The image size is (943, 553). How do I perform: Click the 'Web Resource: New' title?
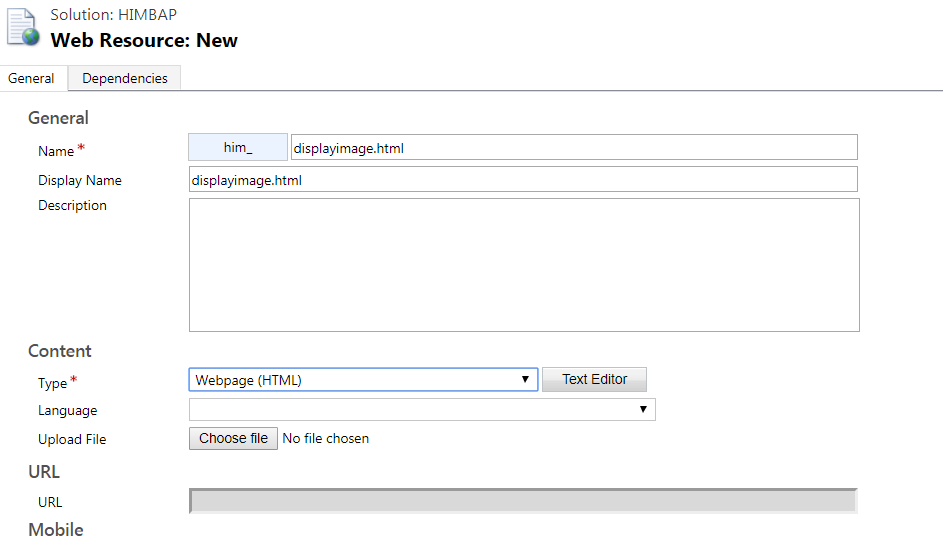[x=144, y=41]
